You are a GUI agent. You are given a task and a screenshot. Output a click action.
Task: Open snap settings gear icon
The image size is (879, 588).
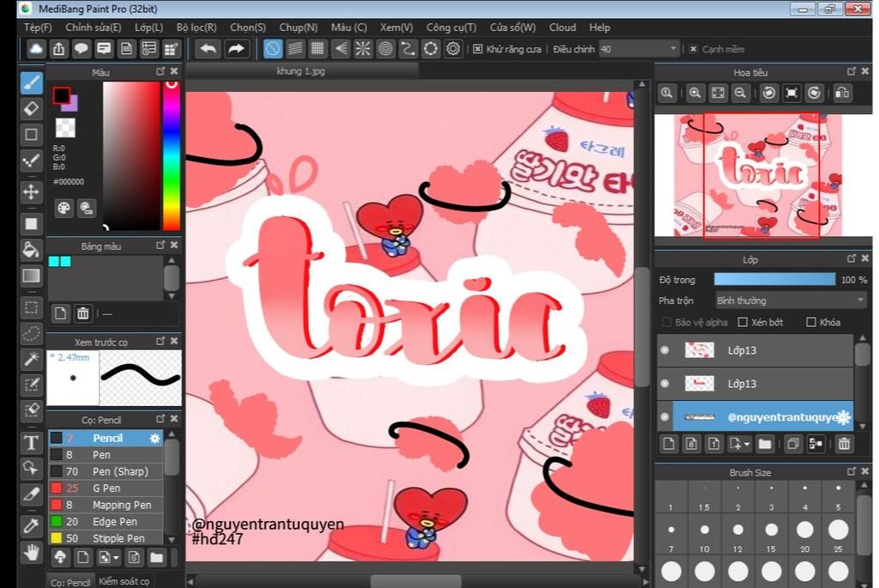pyautogui.click(x=453, y=49)
